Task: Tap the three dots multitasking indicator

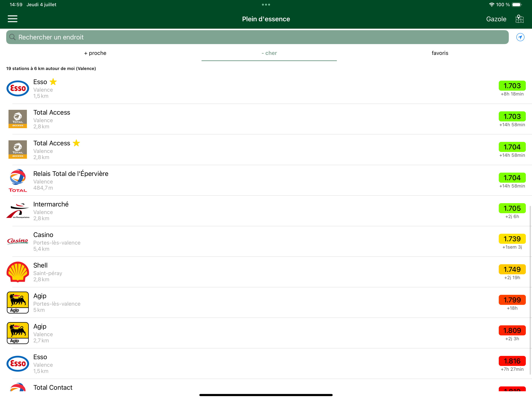Action: pos(266,5)
